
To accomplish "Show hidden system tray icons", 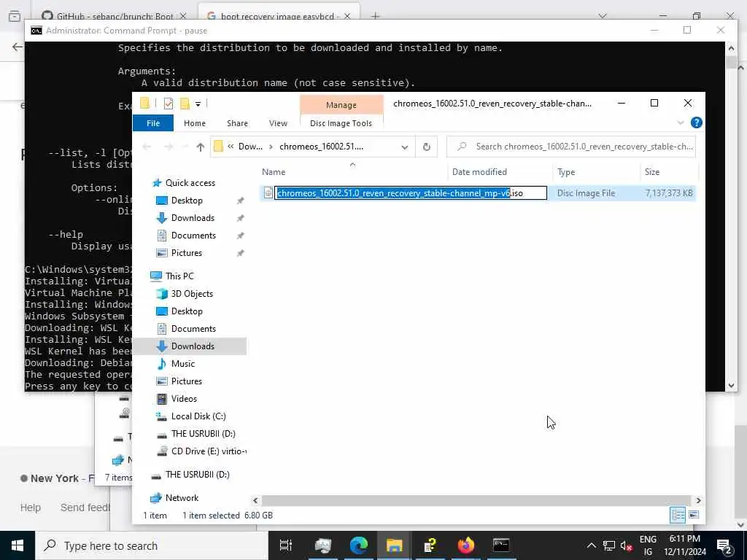I will 591,545.
